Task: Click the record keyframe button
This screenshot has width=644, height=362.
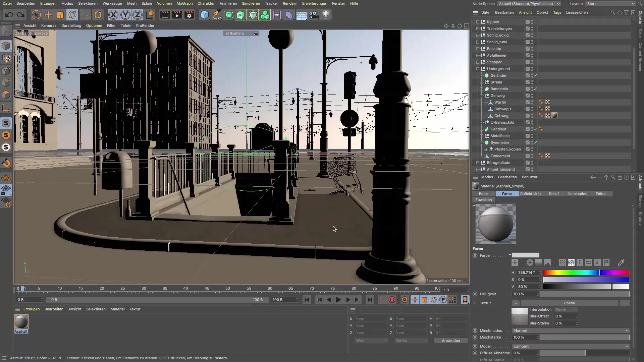Action: point(392,300)
